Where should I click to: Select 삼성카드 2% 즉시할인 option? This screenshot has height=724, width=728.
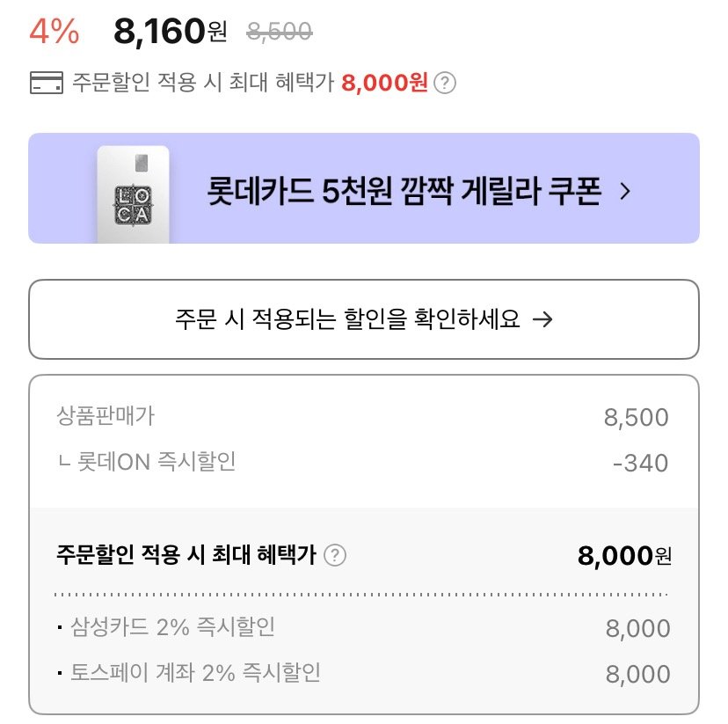pyautogui.click(x=171, y=627)
